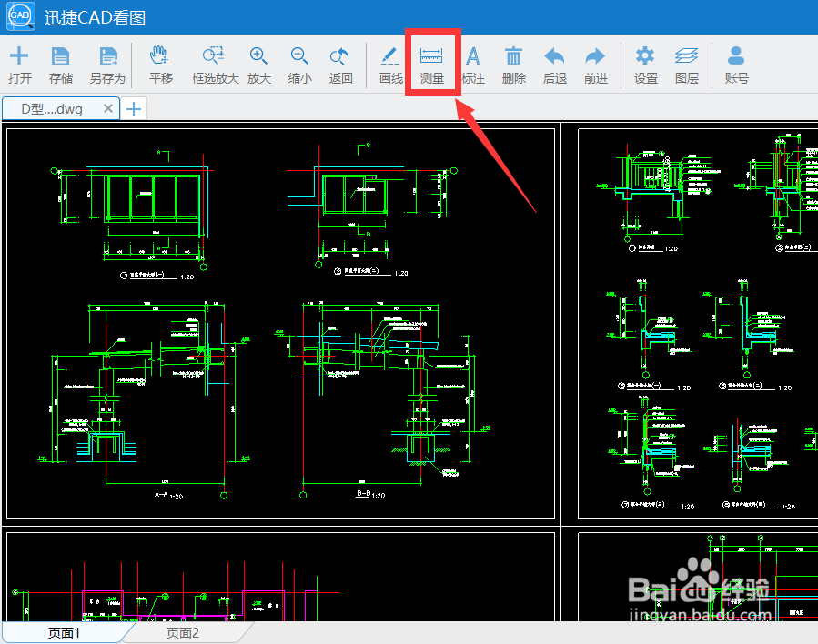Open a file with the 打开 icon
Screen dimensions: 818x644
point(20,65)
